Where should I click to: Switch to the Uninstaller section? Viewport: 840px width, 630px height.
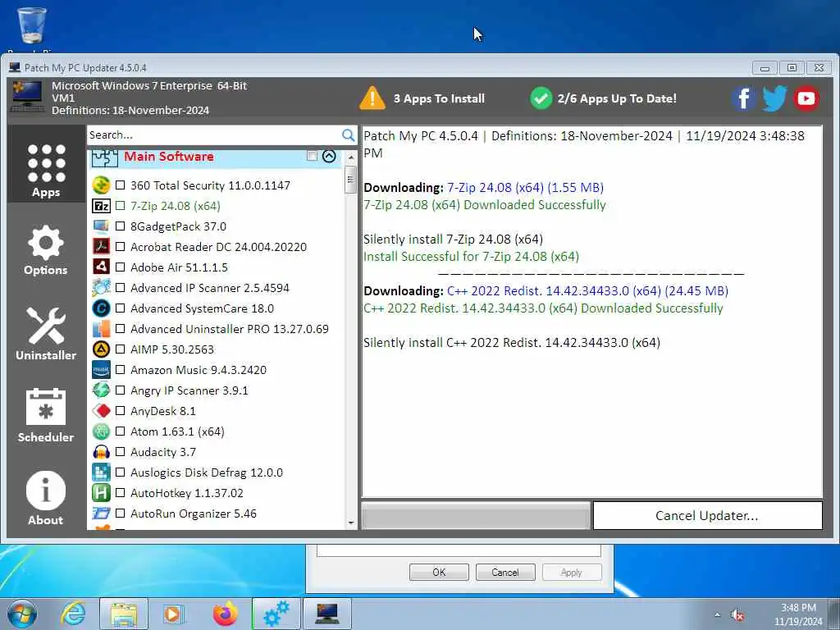pos(46,334)
